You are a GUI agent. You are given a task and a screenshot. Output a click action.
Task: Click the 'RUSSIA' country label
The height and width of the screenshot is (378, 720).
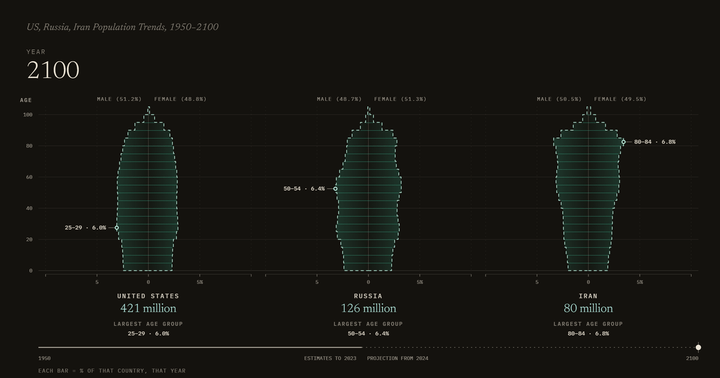click(x=368, y=296)
